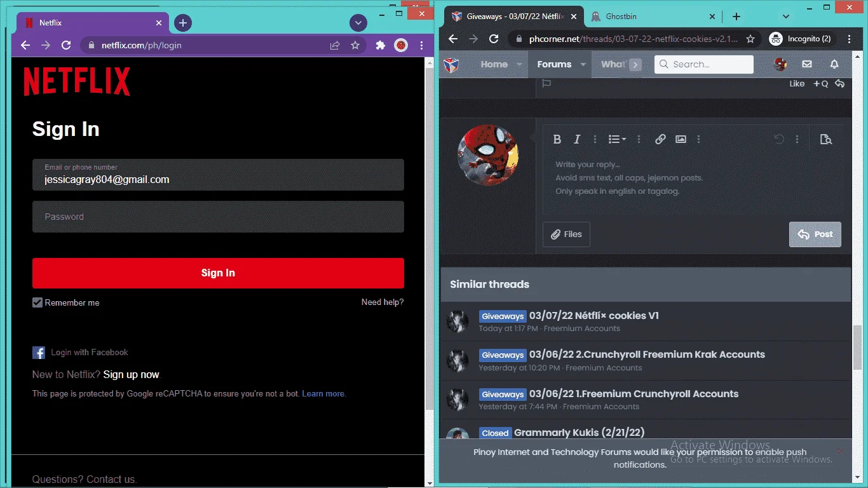868x488 pixels.
Task: Click the forum Search box
Action: (704, 64)
